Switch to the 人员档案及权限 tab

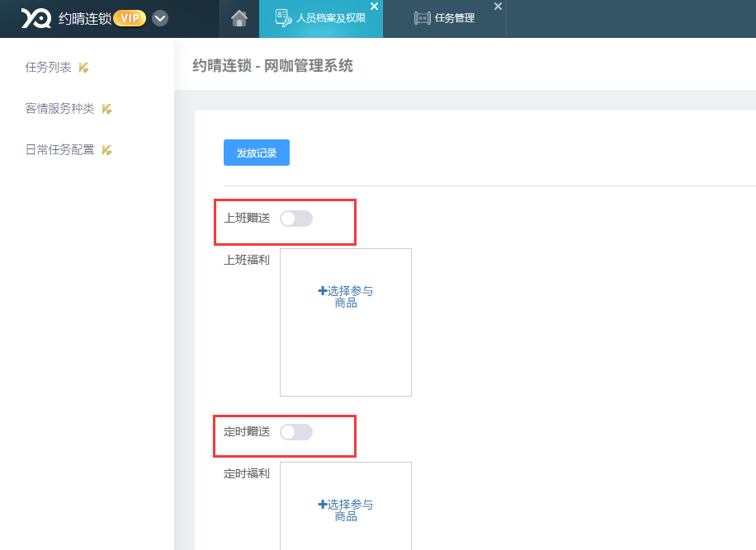[x=320, y=18]
